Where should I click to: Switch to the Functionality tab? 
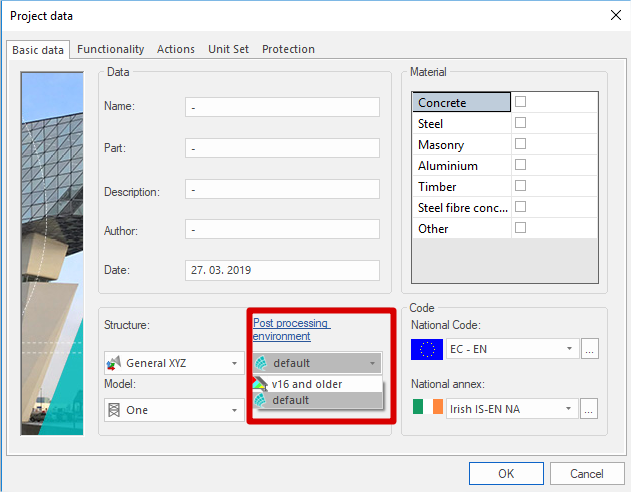(x=110, y=49)
